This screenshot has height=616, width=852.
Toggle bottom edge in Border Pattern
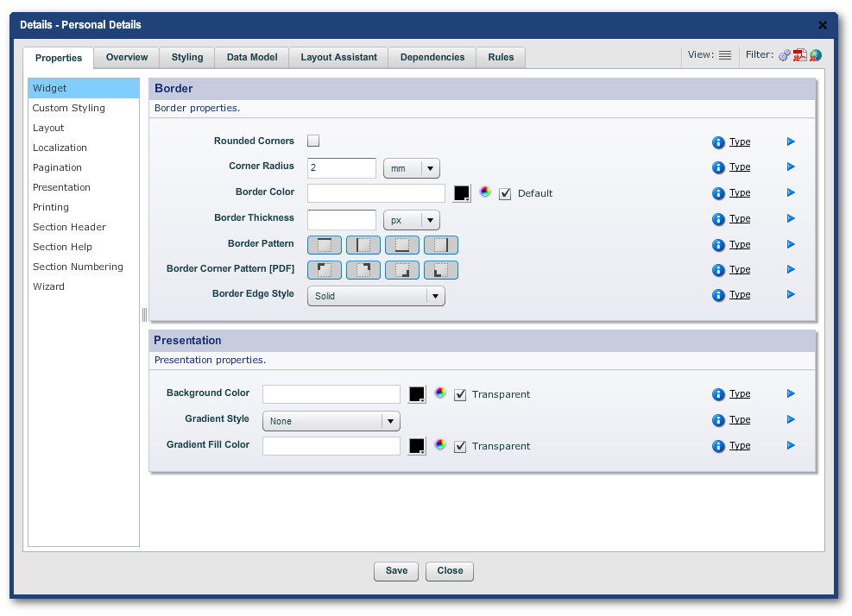tap(402, 245)
